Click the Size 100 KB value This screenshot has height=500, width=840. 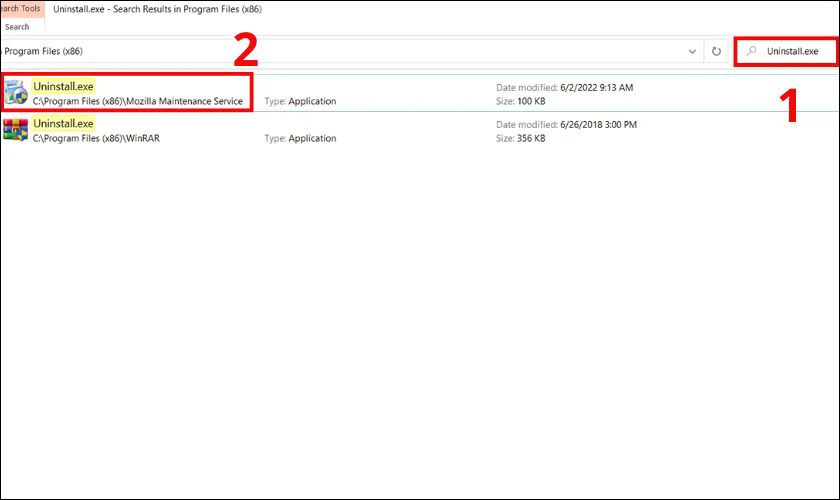[x=531, y=101]
